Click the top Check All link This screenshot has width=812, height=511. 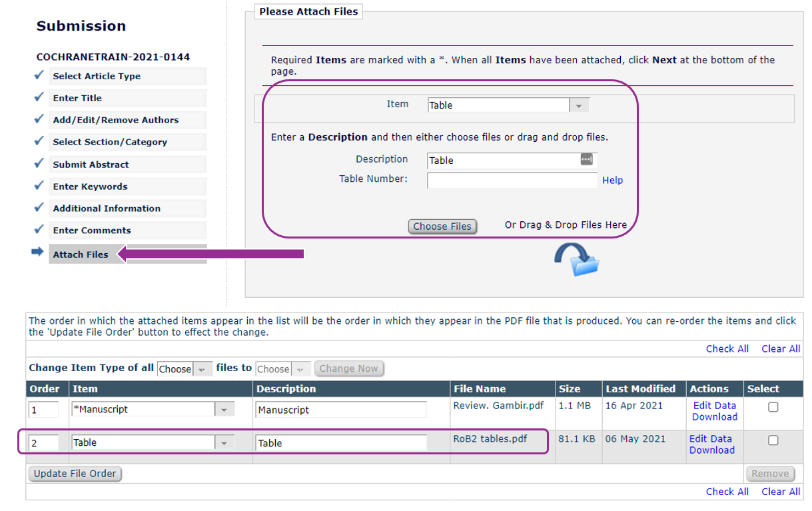point(727,349)
